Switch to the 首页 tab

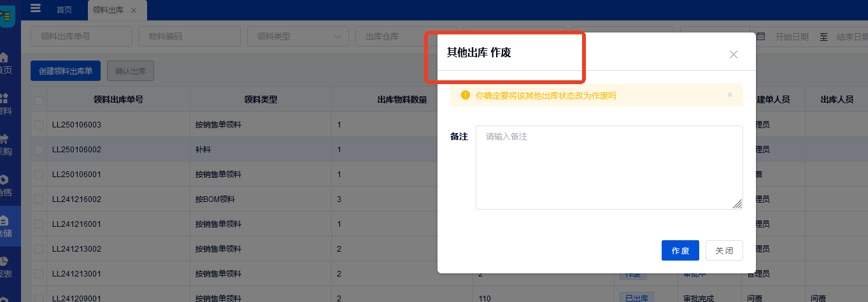(64, 10)
